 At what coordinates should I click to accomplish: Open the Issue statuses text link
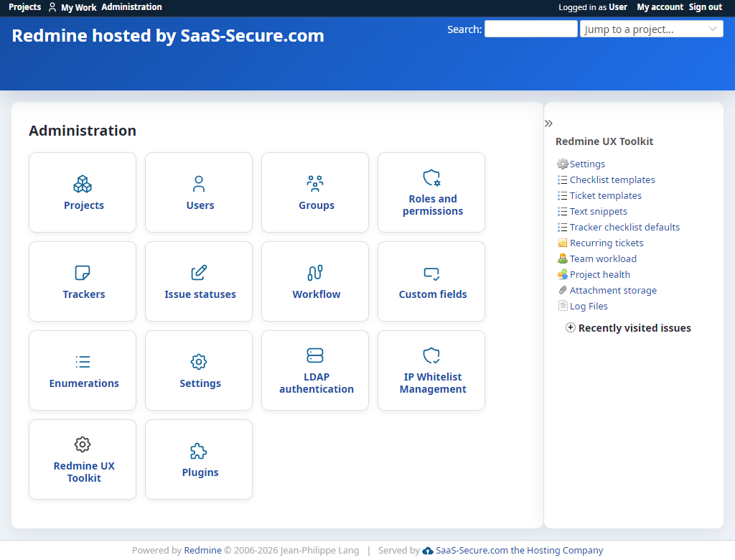(200, 294)
